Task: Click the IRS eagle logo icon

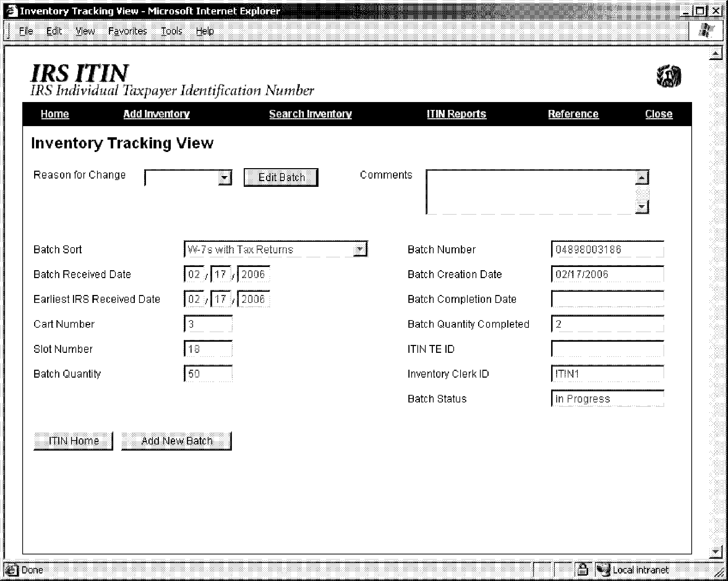Action: pyautogui.click(x=669, y=76)
